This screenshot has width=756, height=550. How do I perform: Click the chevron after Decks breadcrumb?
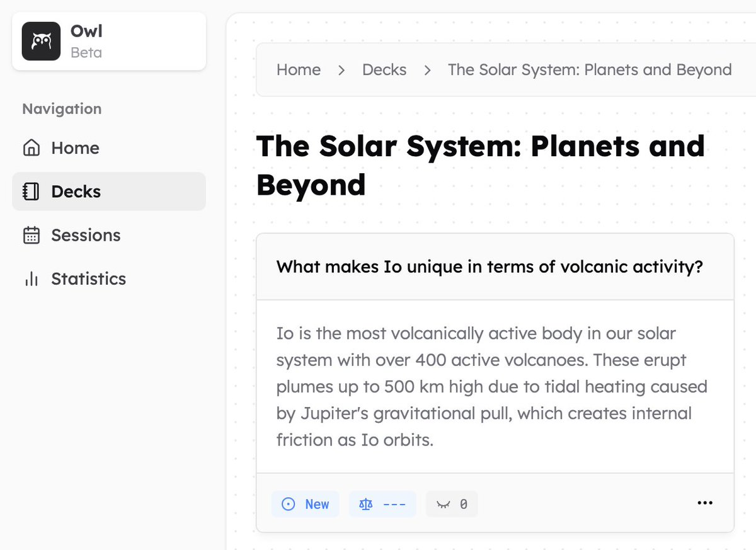(427, 70)
